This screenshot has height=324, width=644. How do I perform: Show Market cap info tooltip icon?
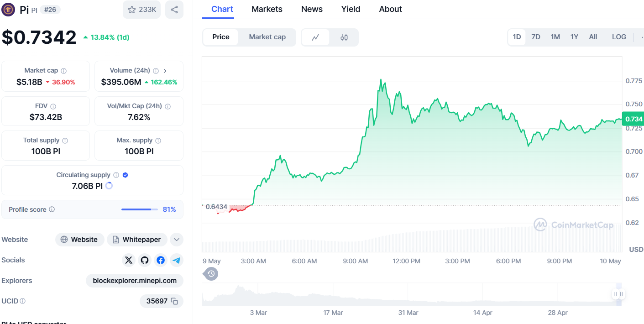(64, 71)
